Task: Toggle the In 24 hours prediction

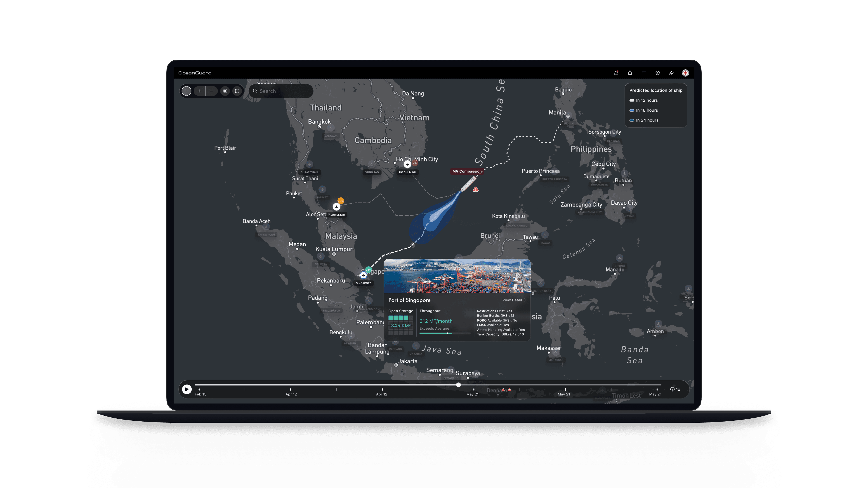Action: [x=632, y=120]
